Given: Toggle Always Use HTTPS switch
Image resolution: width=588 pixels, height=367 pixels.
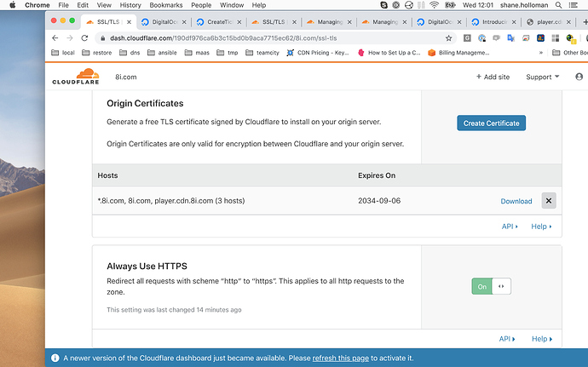Looking at the screenshot, I should tap(491, 286).
